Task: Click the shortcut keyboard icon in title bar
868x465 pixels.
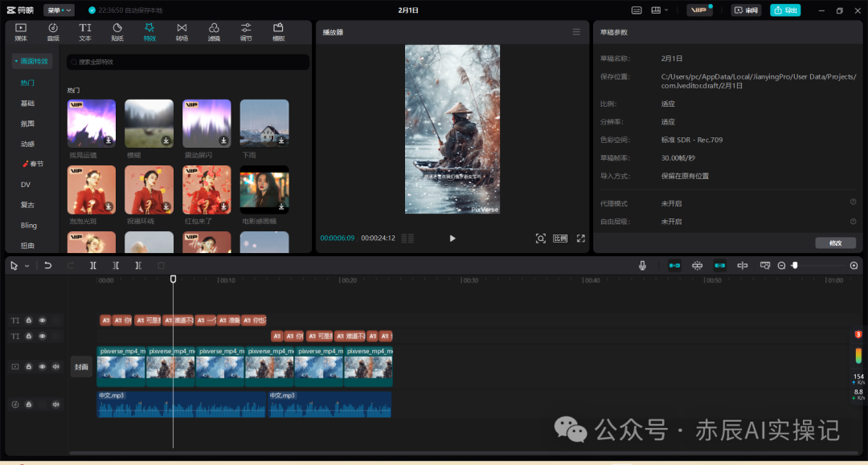Action: coord(637,10)
